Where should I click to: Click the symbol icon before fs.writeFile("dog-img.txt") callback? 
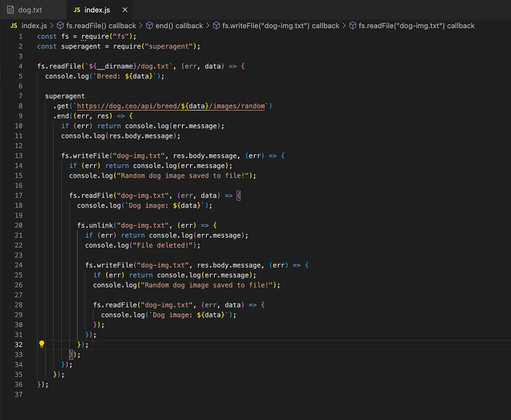tap(216, 26)
